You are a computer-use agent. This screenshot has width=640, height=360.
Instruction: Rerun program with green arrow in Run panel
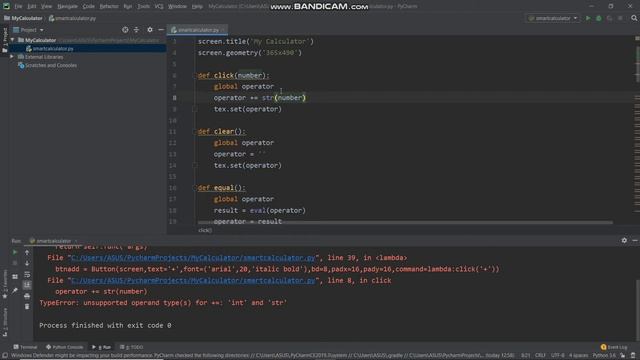click(x=15, y=252)
